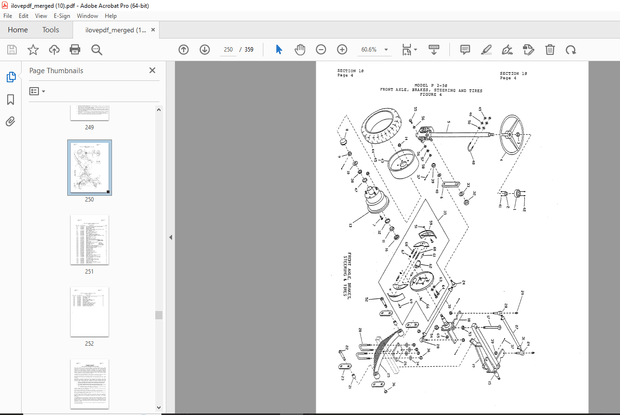
Task: Click the thumbnail scrollbar up arrow
Action: [159, 110]
